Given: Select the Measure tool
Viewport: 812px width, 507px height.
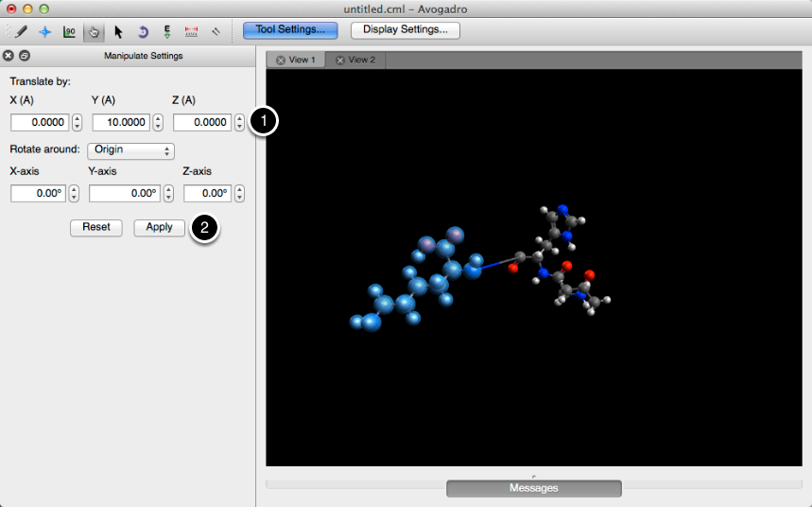Looking at the screenshot, I should pos(192,31).
